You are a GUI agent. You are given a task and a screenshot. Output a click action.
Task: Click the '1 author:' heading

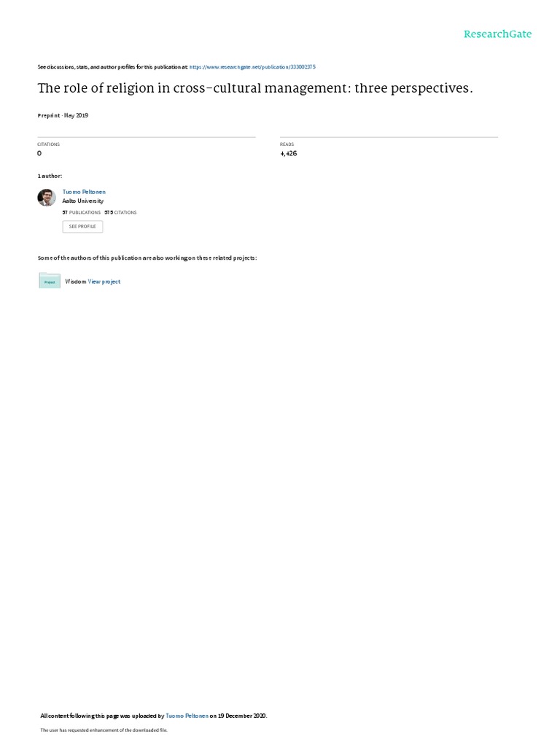[x=50, y=177]
